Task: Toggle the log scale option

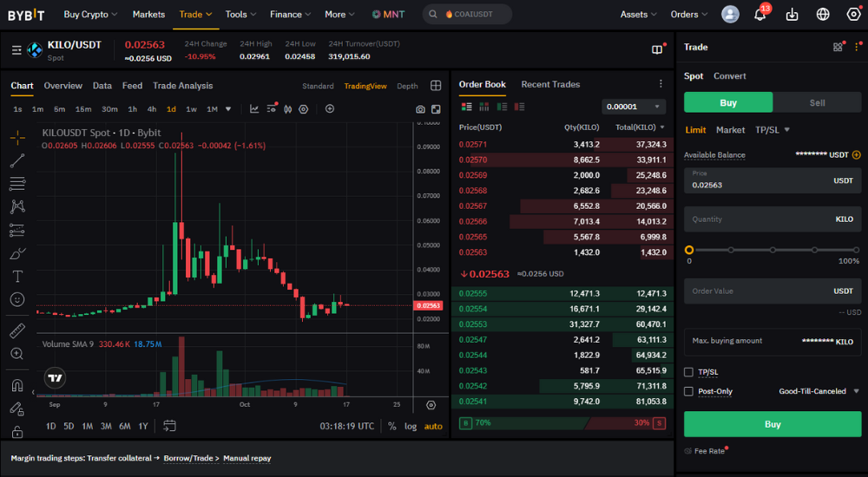Action: pyautogui.click(x=411, y=426)
